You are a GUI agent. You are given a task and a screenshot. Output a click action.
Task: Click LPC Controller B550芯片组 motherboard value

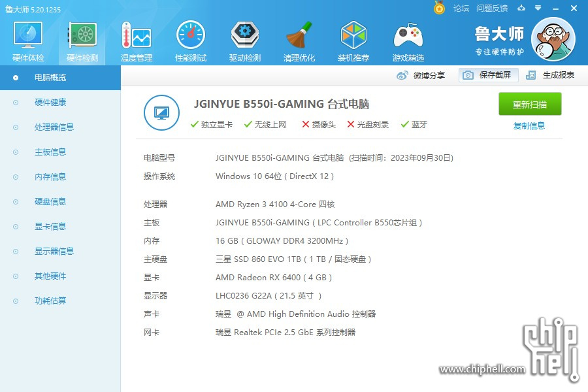point(319,223)
